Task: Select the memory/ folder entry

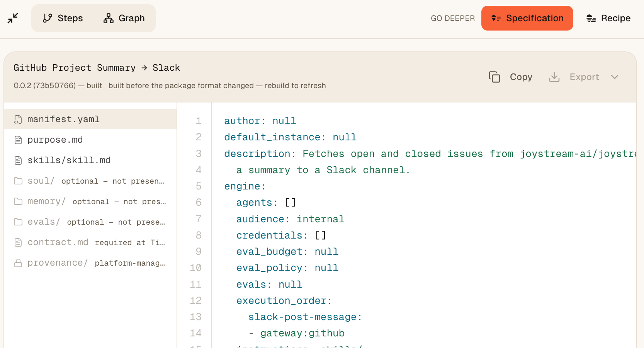Action: pos(90,201)
